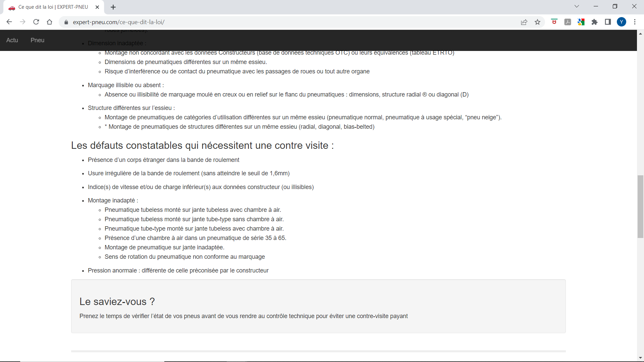Screen dimensions: 644x362
Task: Click the browser forward arrow
Action: [x=22, y=22]
